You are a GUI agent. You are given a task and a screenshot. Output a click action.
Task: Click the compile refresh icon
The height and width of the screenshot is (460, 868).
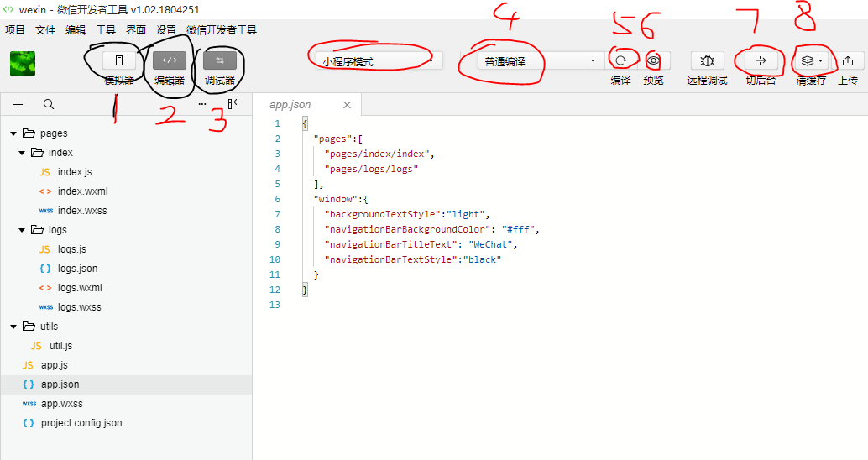tap(620, 61)
